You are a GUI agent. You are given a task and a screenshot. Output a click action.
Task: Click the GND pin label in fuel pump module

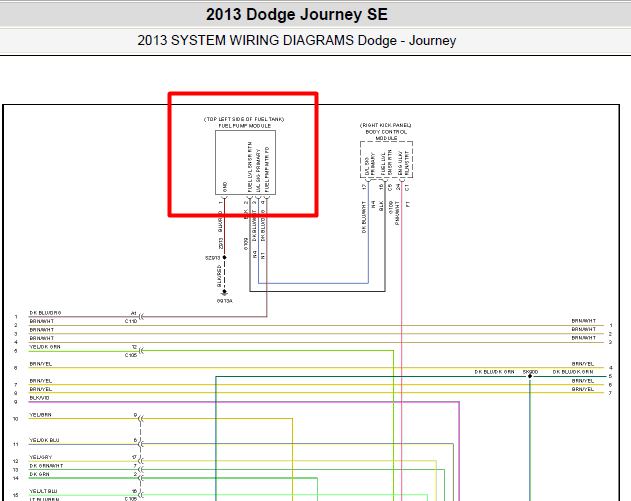click(x=225, y=187)
